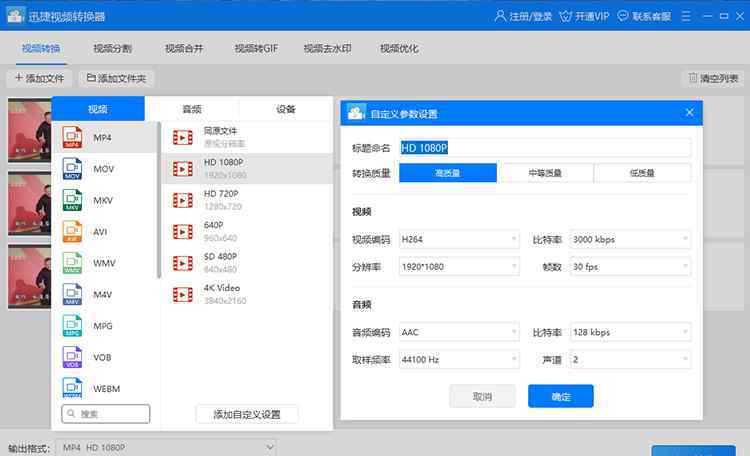The height and width of the screenshot is (456, 750).
Task: Open the 音频编码 AAC dropdown
Action: (x=459, y=332)
